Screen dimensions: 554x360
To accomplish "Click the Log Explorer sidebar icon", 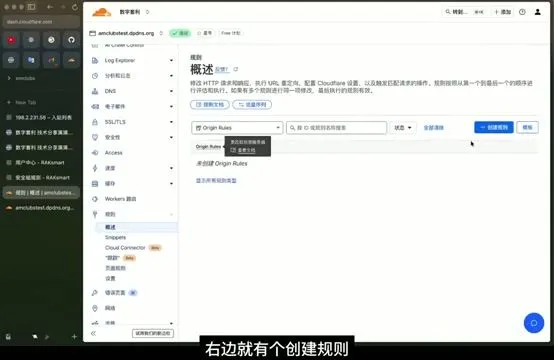I will pyautogui.click(x=95, y=60).
